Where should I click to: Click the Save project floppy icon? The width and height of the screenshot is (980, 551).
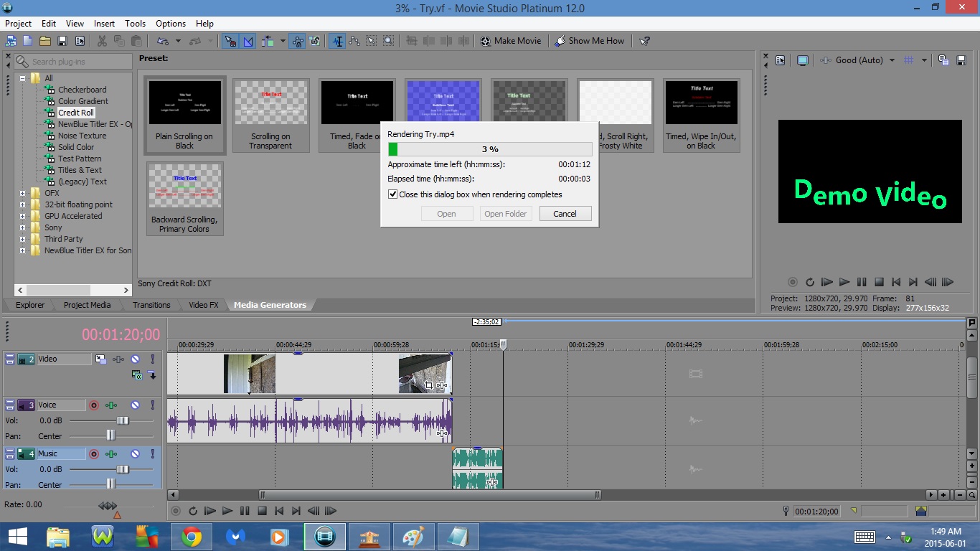click(62, 41)
